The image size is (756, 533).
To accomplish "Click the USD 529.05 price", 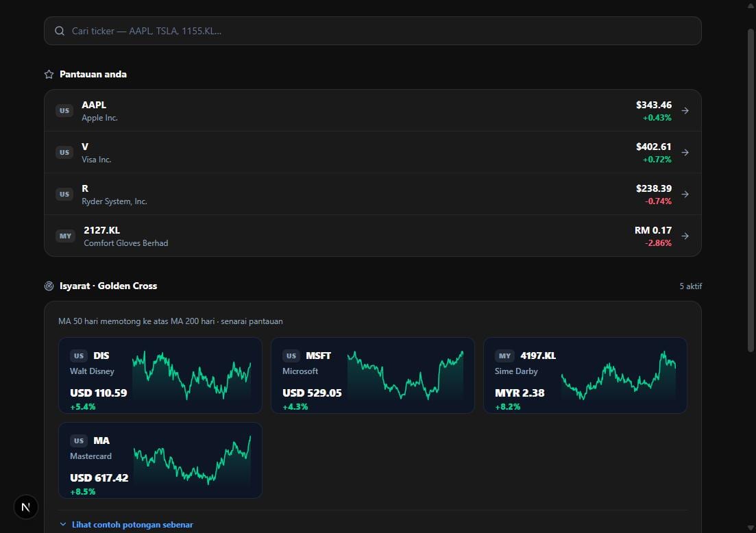I will click(x=312, y=393).
